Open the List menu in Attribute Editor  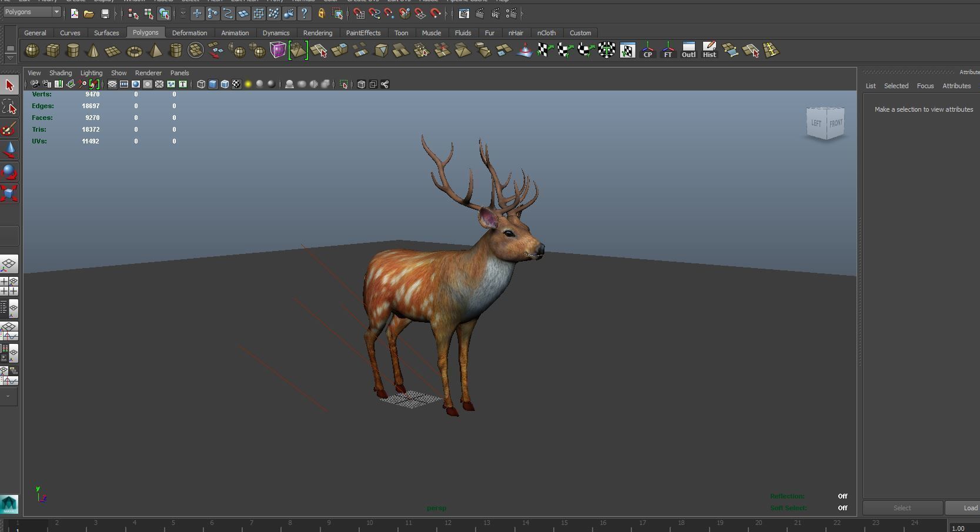coord(871,86)
